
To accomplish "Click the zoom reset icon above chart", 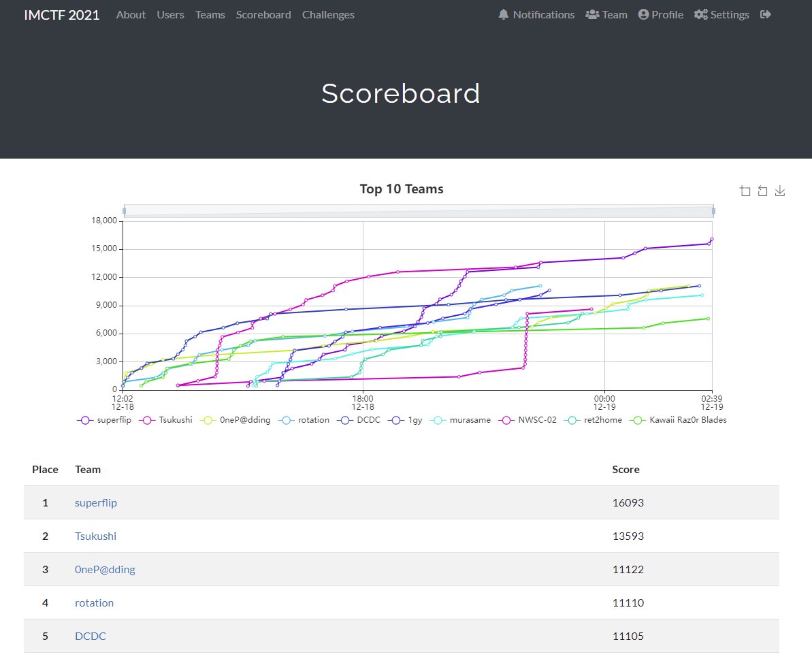I will click(762, 191).
